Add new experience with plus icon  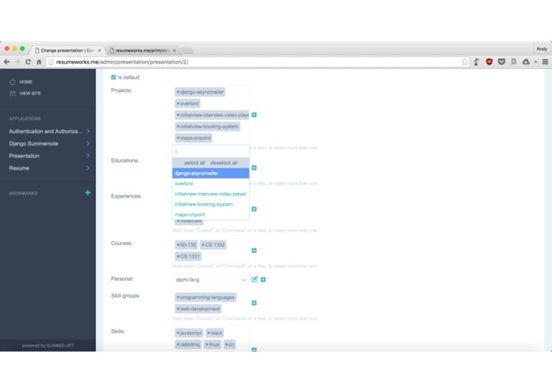tap(254, 209)
